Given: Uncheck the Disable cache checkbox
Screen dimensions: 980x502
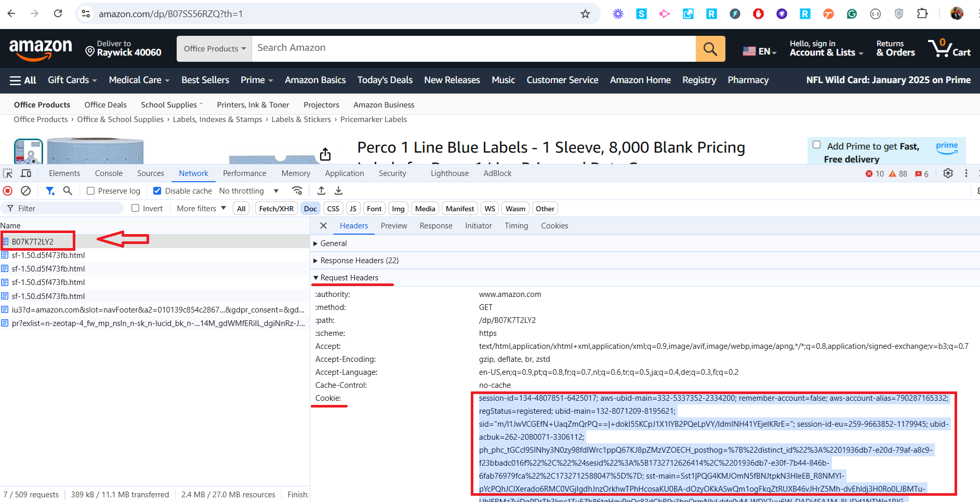Looking at the screenshot, I should (x=157, y=191).
